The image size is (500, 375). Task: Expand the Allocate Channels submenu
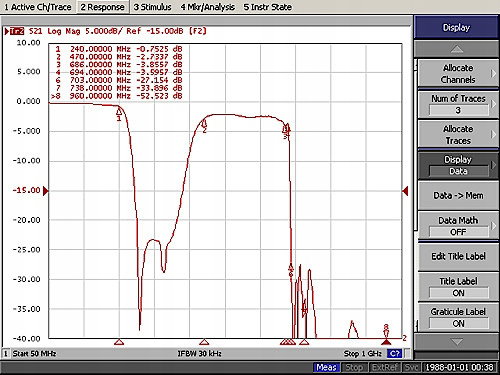(458, 74)
